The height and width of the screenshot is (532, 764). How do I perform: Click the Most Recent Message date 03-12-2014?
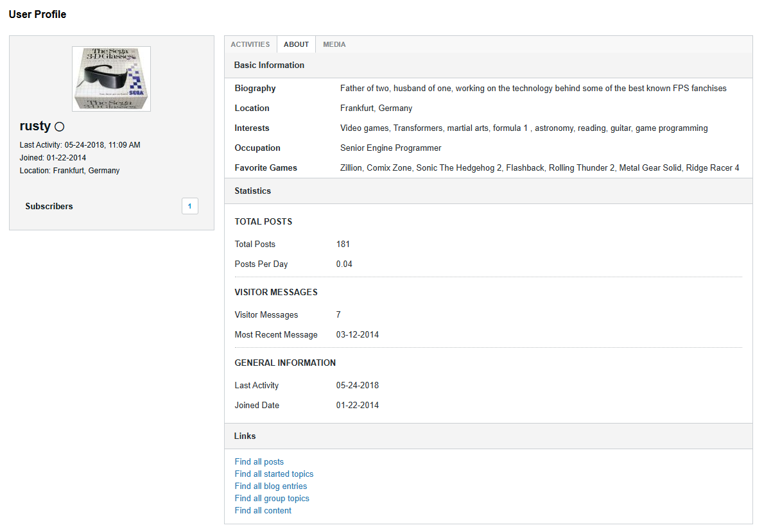point(357,335)
